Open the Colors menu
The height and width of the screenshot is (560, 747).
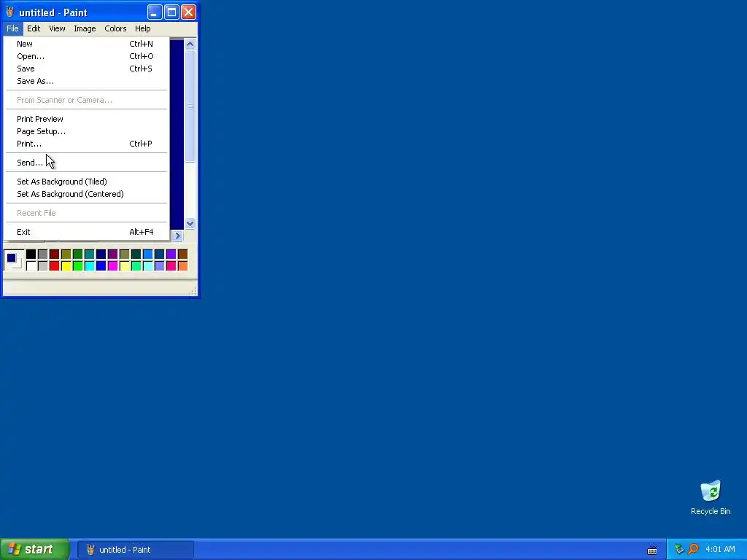[x=115, y=28]
